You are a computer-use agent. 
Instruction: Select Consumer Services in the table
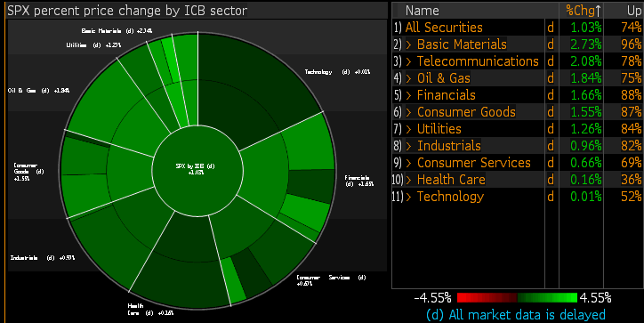(473, 163)
